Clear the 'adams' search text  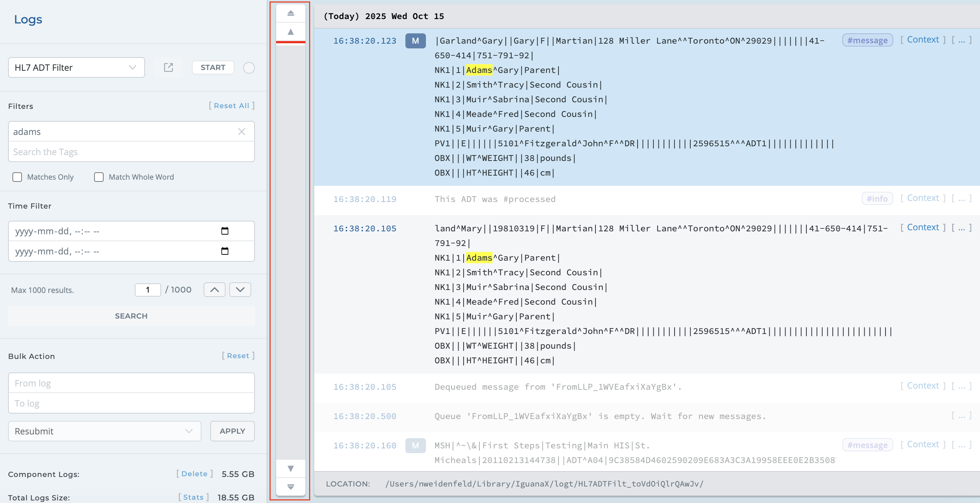[242, 132]
